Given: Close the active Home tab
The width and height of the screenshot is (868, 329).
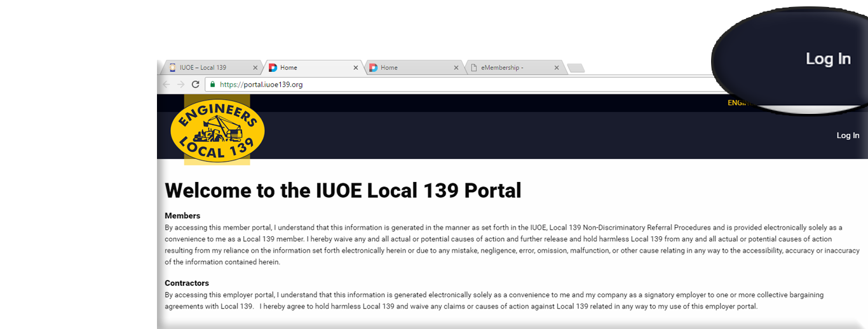Looking at the screenshot, I should [356, 67].
